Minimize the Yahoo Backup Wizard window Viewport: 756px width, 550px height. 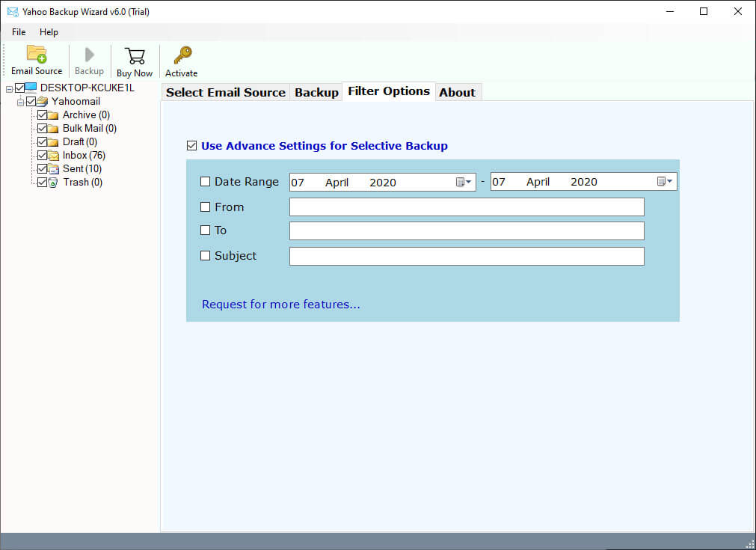pyautogui.click(x=670, y=11)
